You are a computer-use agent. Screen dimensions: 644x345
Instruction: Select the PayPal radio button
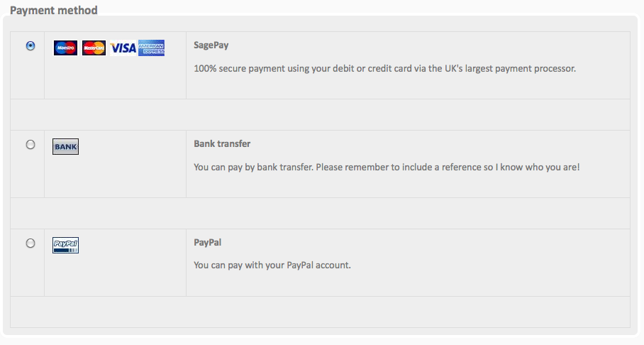[30, 243]
